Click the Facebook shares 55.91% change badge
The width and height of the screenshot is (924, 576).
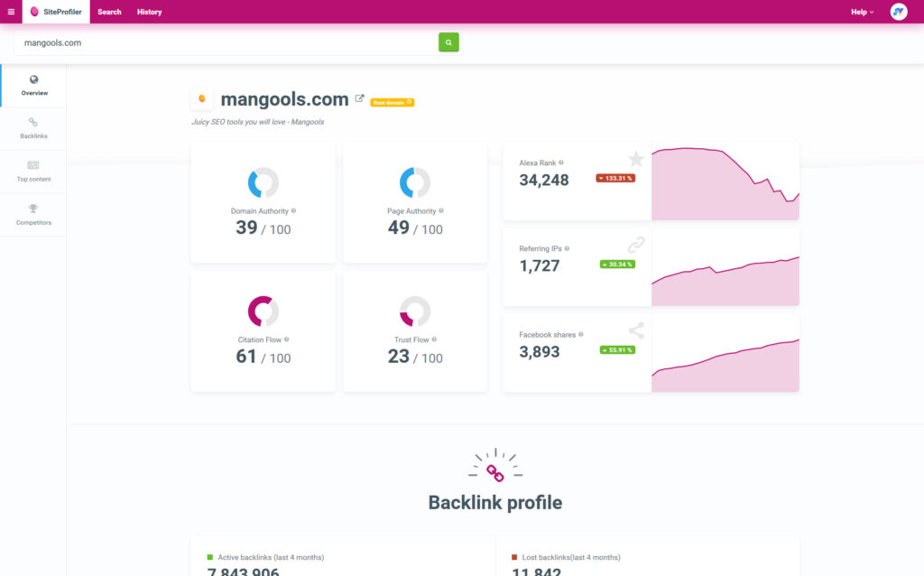click(x=617, y=349)
